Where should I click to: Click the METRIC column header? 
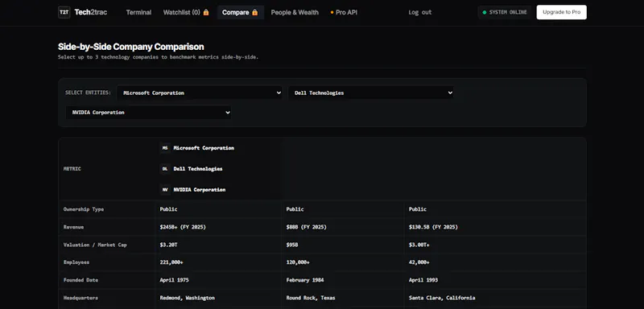72,169
